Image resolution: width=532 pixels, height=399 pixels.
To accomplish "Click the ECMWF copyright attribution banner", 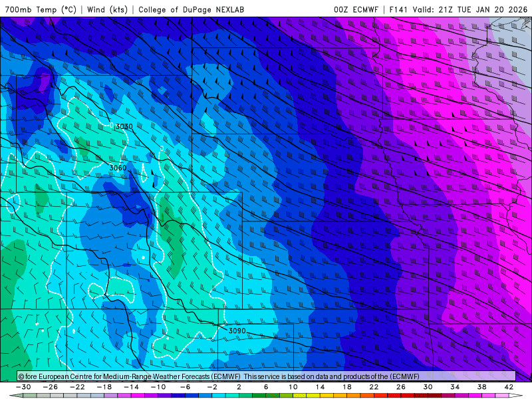I will [267, 376].
